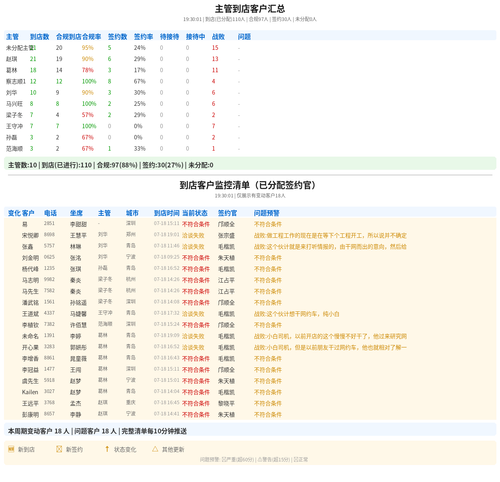Viewport: 500px width, 482px height.
Task: Click the 新签约 legend icon
Action: (59, 449)
